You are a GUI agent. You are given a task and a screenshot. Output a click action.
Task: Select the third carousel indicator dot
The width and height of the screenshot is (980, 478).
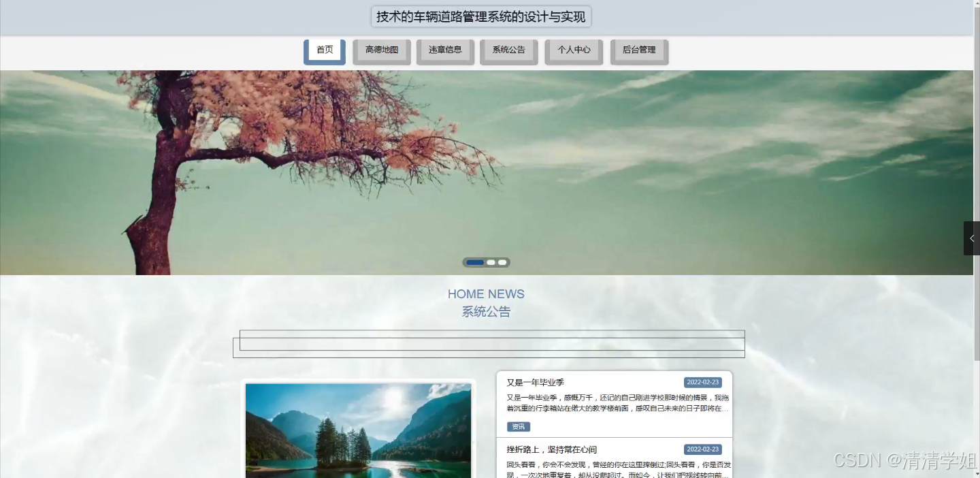coord(502,262)
